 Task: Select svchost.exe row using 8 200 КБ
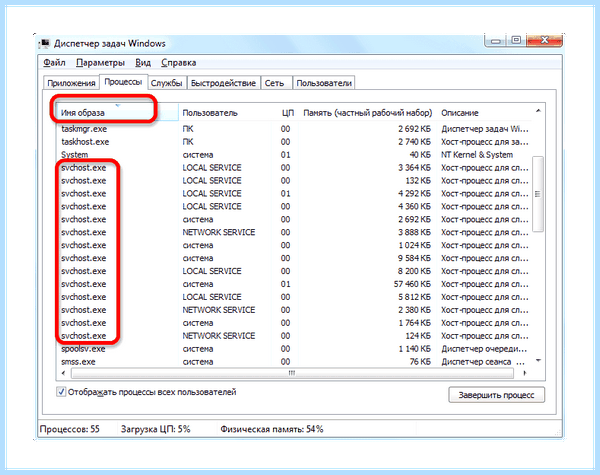pyautogui.click(x=295, y=271)
